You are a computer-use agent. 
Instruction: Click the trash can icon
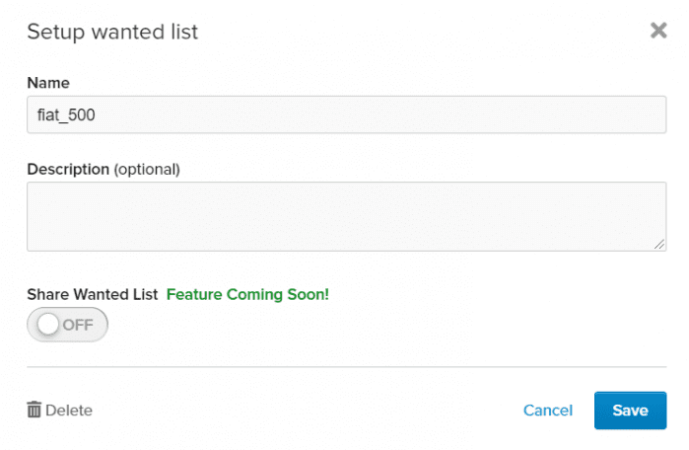pyautogui.click(x=34, y=410)
